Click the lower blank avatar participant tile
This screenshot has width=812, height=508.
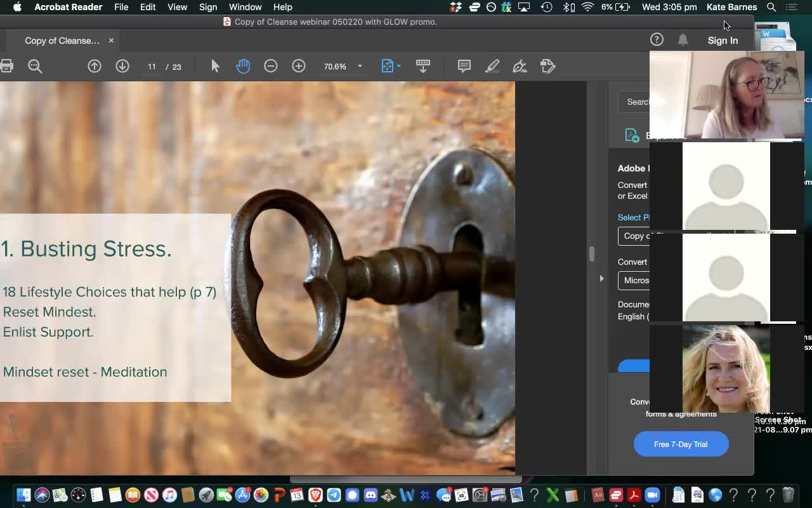(726, 278)
